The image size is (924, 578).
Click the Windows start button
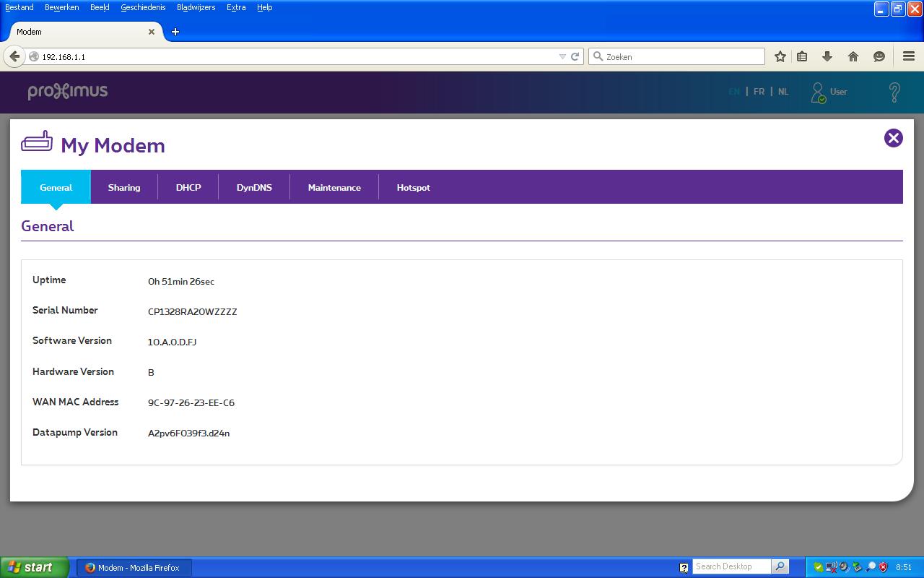point(34,567)
